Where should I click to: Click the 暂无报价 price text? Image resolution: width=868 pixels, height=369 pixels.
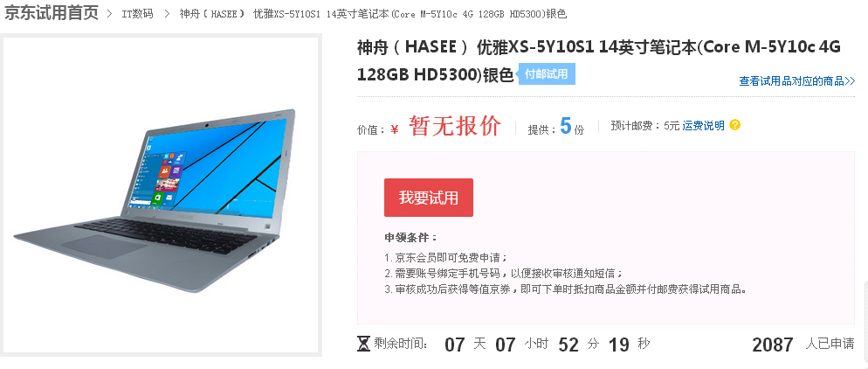click(x=455, y=126)
